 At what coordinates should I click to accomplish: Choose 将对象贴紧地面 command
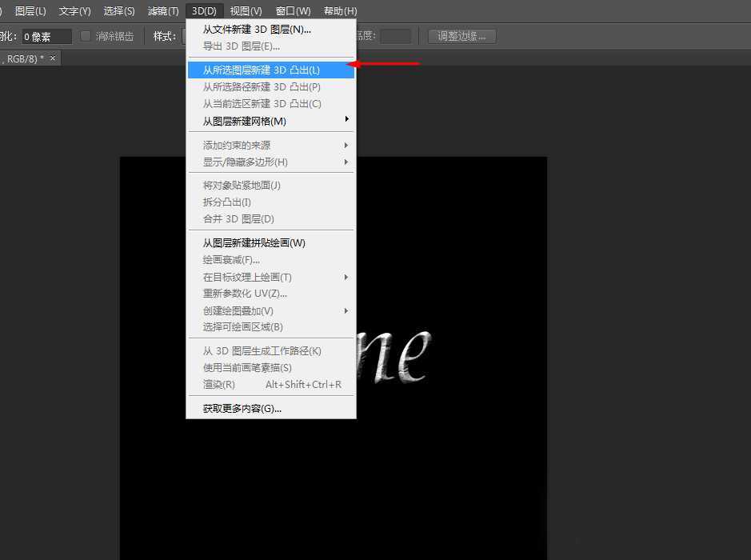pos(240,185)
